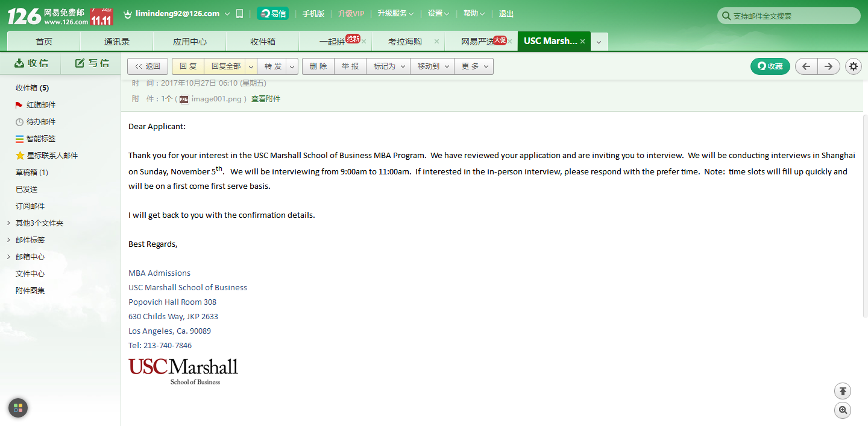Open settings gear in mail toolbar
This screenshot has height=426, width=868.
click(x=854, y=66)
